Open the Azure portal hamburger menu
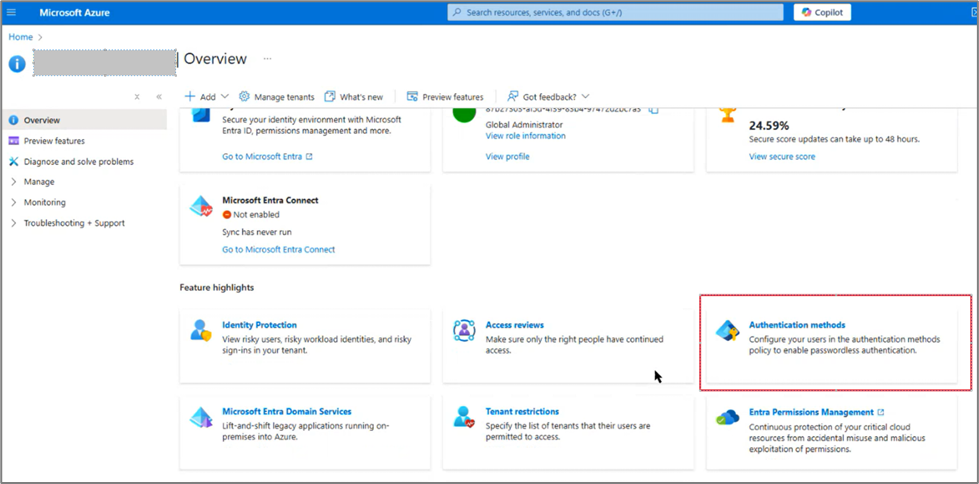979x484 pixels. coord(12,12)
